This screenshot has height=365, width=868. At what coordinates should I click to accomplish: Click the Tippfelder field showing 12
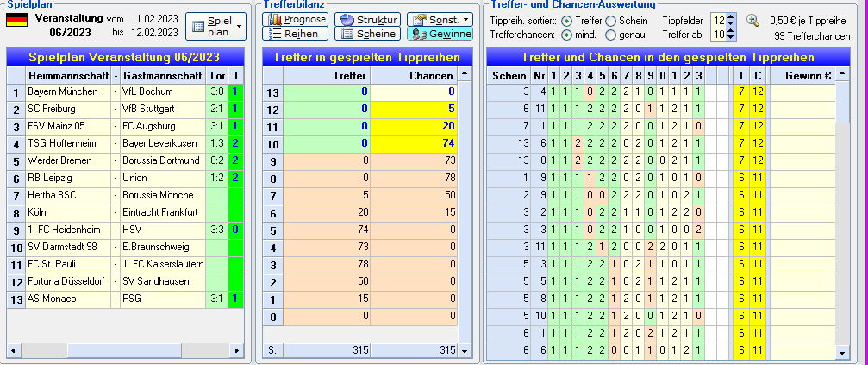click(719, 21)
